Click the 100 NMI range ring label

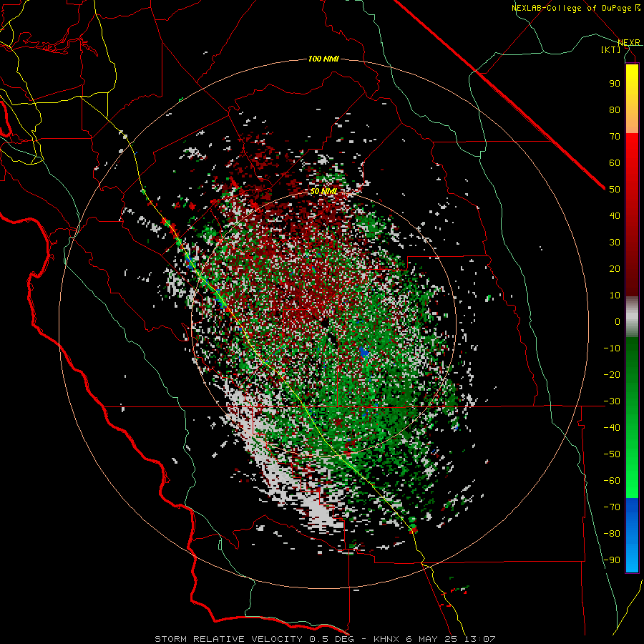coord(323,59)
